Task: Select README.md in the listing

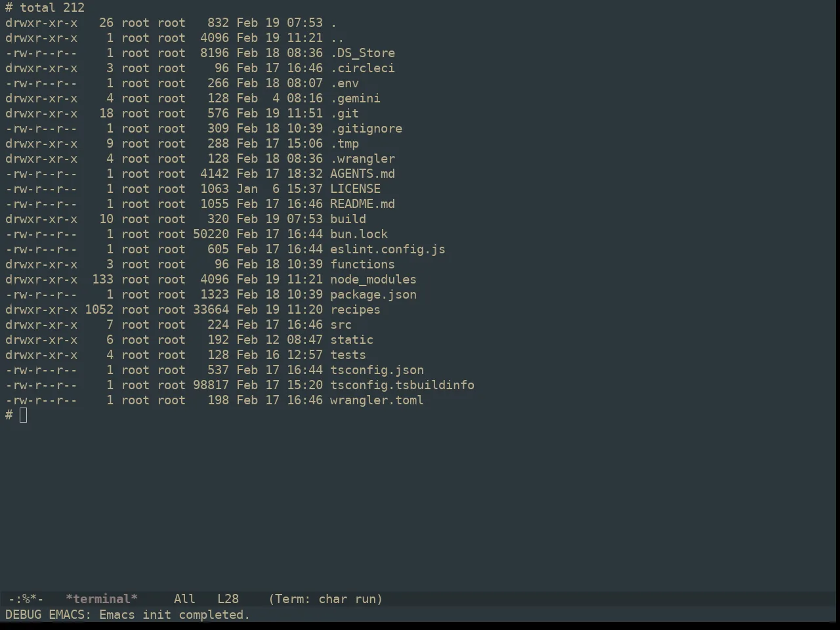Action: (362, 204)
